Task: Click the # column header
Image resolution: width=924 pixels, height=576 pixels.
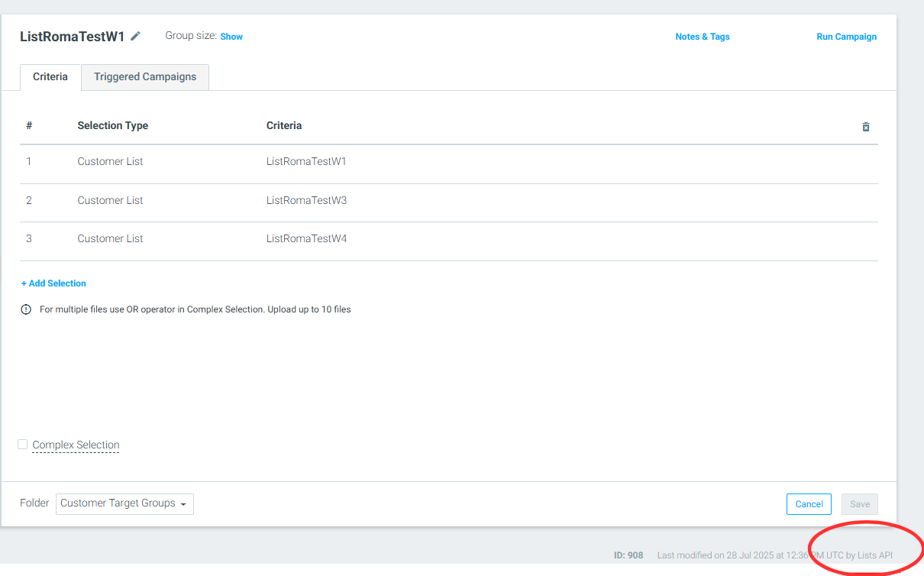Action: coord(29,125)
